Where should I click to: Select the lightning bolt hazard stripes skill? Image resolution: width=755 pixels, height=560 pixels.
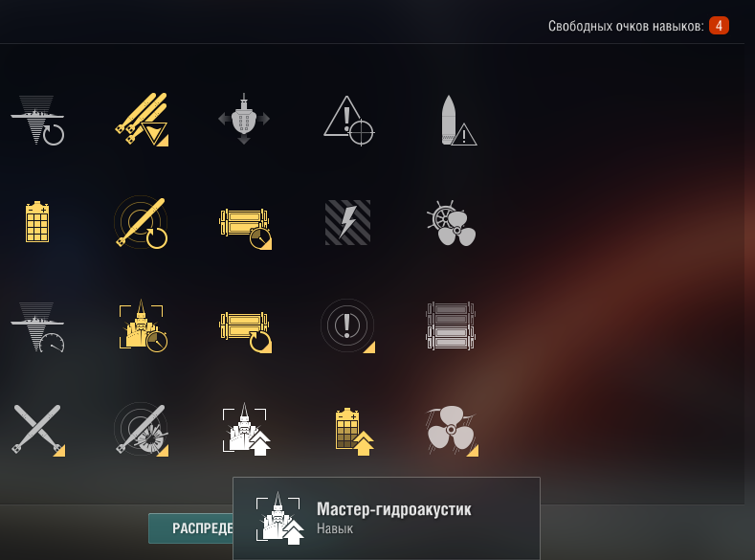point(347,222)
